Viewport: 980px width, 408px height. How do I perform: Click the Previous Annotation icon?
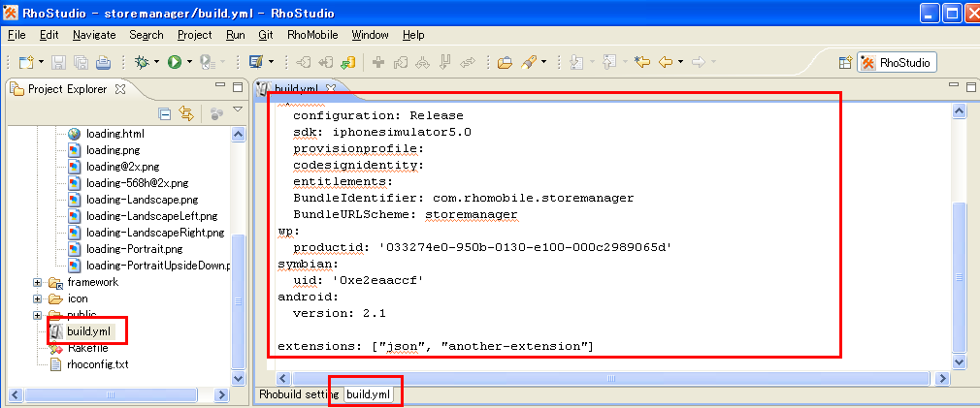tap(610, 62)
